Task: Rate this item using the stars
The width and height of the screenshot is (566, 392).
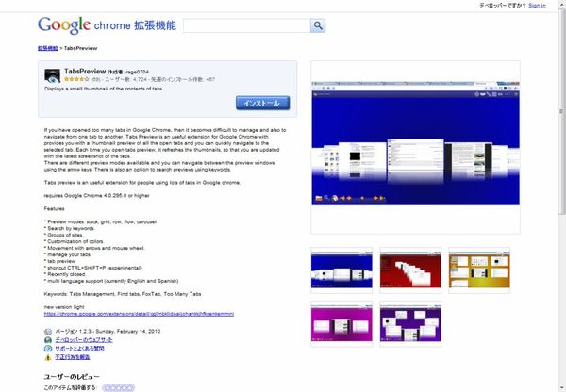Action: click(x=119, y=388)
